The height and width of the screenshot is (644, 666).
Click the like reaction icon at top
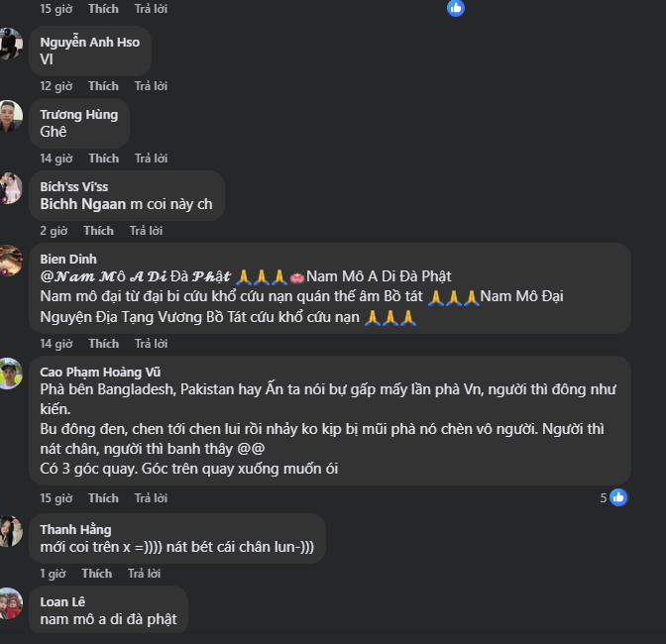tap(456, 8)
